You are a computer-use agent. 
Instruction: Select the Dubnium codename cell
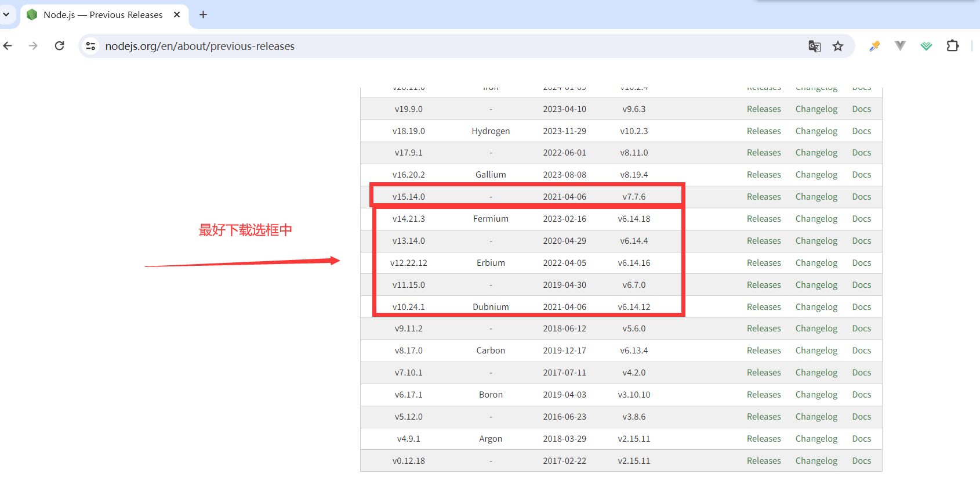tap(491, 307)
